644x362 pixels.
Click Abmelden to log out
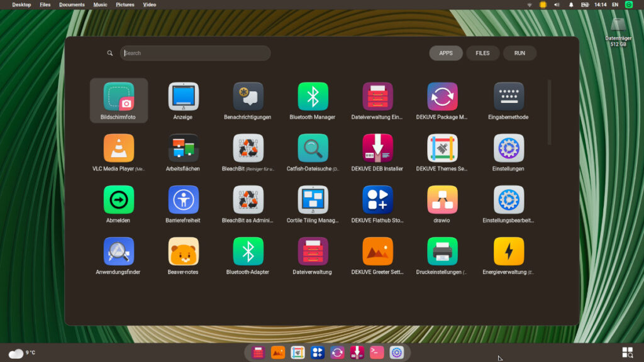point(118,200)
